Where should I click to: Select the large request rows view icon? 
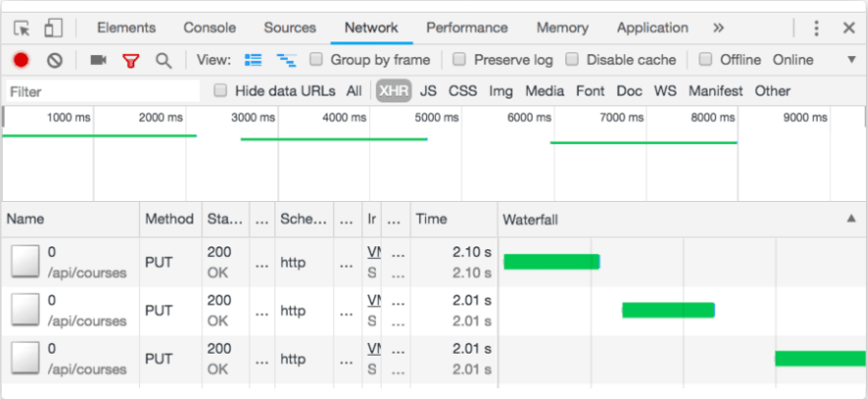click(253, 60)
